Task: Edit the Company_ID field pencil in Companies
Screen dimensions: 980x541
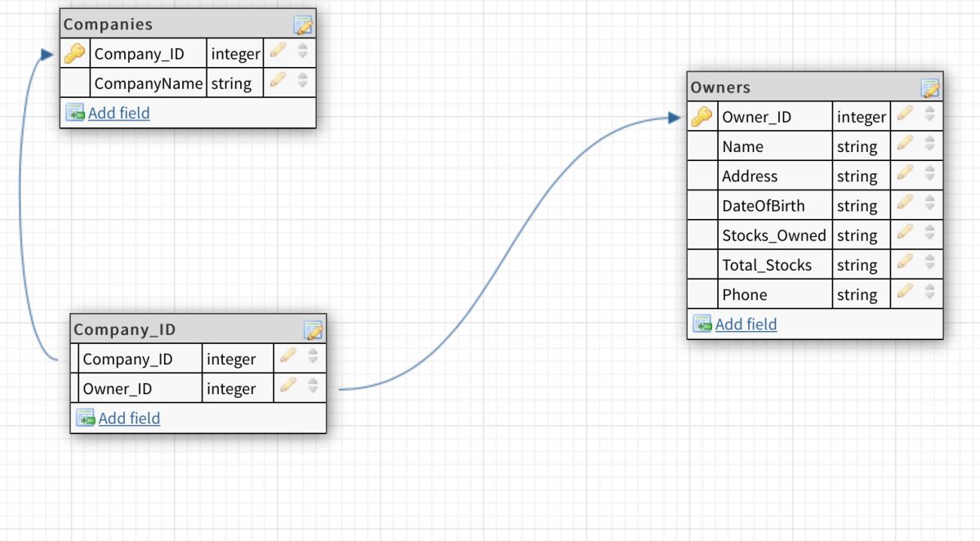Action: (x=278, y=51)
